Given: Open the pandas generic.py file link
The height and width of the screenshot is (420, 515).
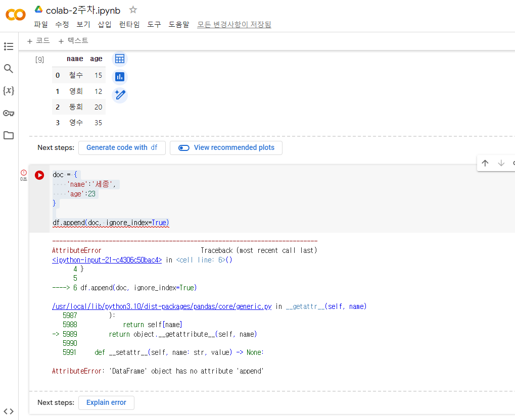Looking at the screenshot, I should click(162, 306).
